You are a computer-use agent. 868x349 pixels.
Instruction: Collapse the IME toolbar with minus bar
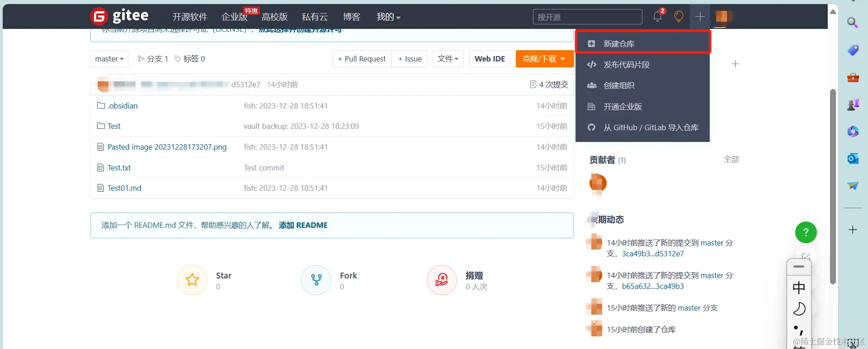799,267
